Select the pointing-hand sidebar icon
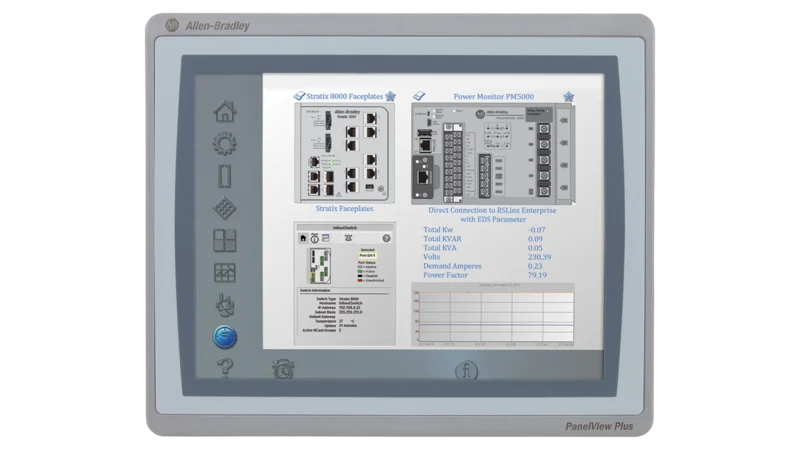Screen dimensions: 800x450 225,305
